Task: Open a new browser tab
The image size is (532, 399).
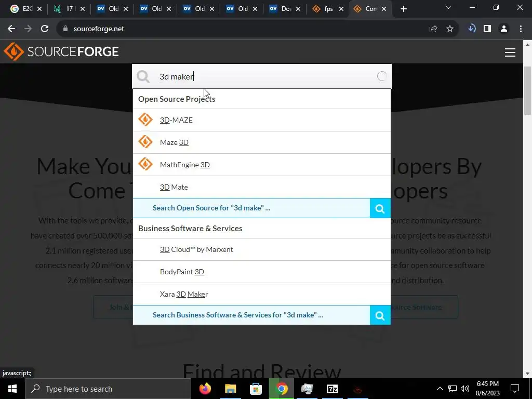Action: click(x=403, y=9)
